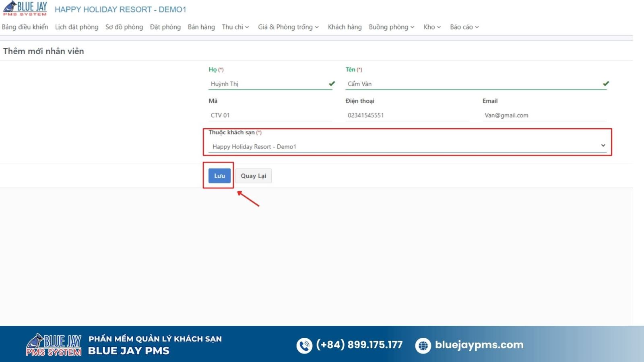This screenshot has height=362, width=644.
Task: Expand the Thu chi dropdown menu
Action: tap(235, 27)
